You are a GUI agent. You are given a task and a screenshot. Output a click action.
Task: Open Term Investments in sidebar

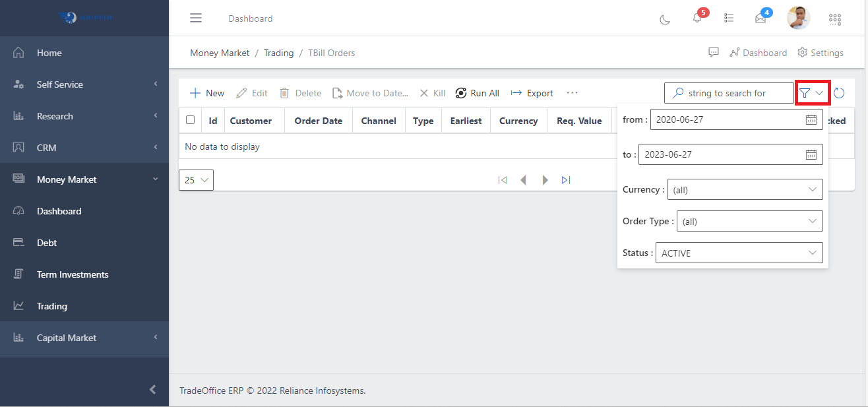point(73,274)
